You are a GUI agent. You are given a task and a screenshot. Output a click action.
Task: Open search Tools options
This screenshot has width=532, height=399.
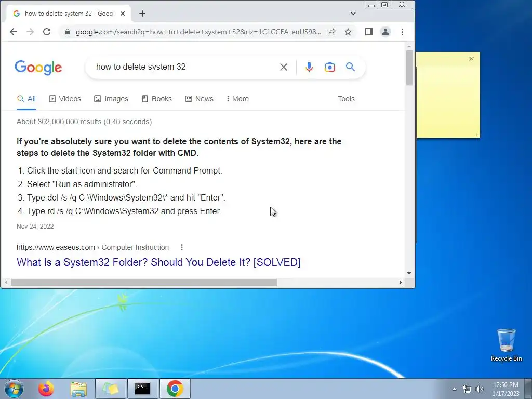coord(346,99)
